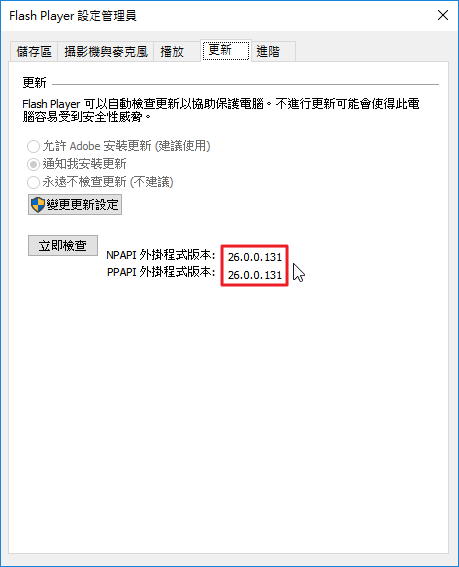Screen dimensions: 459x567
Task: Open the 攝影機與麥克風 tab
Action: click(106, 51)
